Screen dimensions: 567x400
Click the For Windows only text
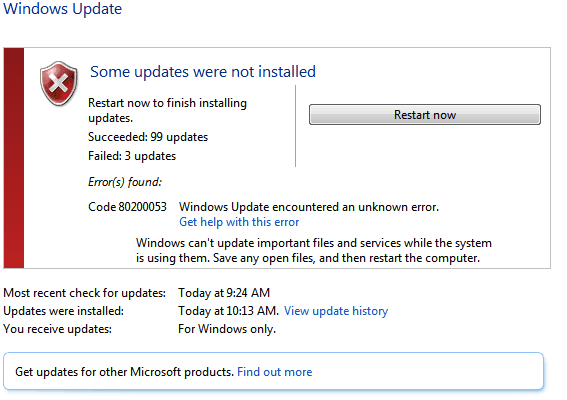pos(227,329)
